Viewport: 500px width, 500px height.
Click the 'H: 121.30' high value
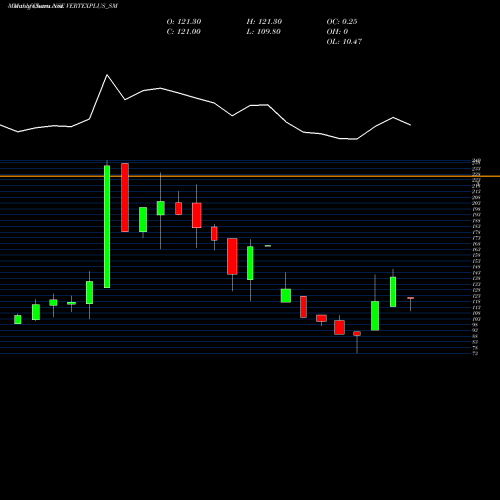[264, 22]
